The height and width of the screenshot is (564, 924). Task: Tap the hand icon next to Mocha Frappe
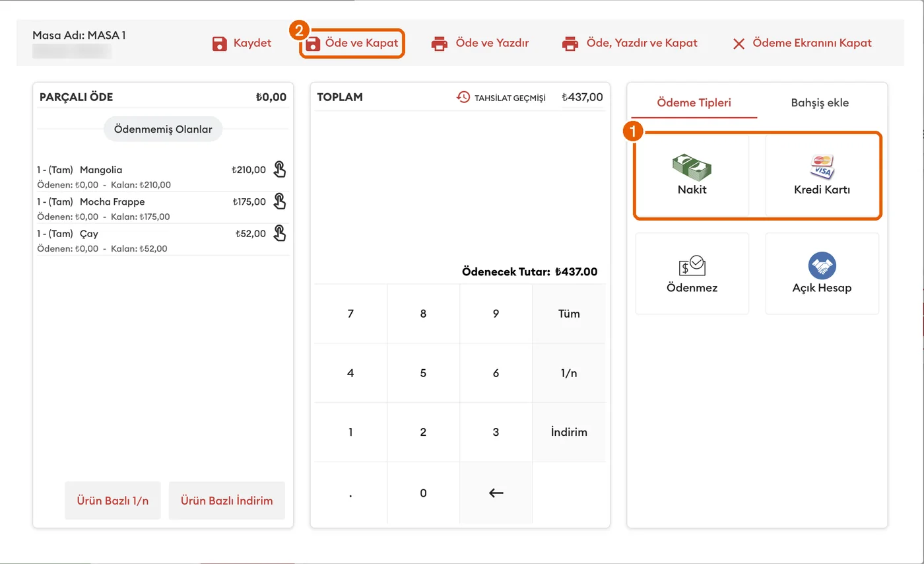pyautogui.click(x=280, y=201)
